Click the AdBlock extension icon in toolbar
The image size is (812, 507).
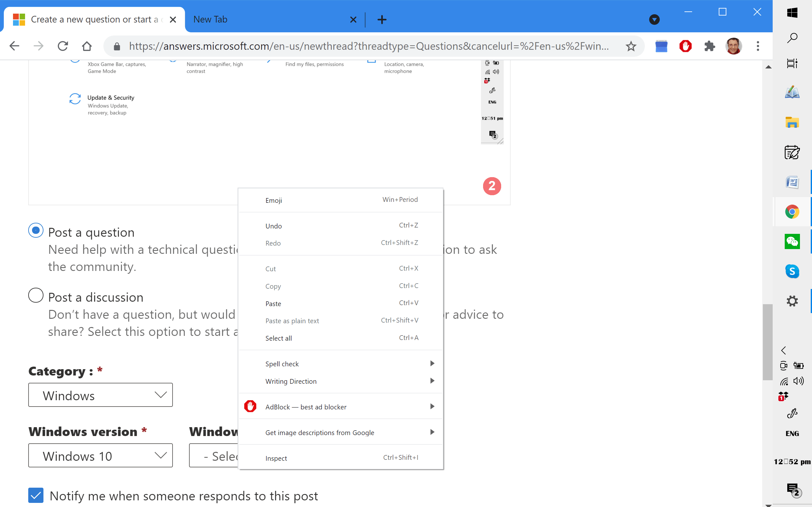tap(685, 46)
